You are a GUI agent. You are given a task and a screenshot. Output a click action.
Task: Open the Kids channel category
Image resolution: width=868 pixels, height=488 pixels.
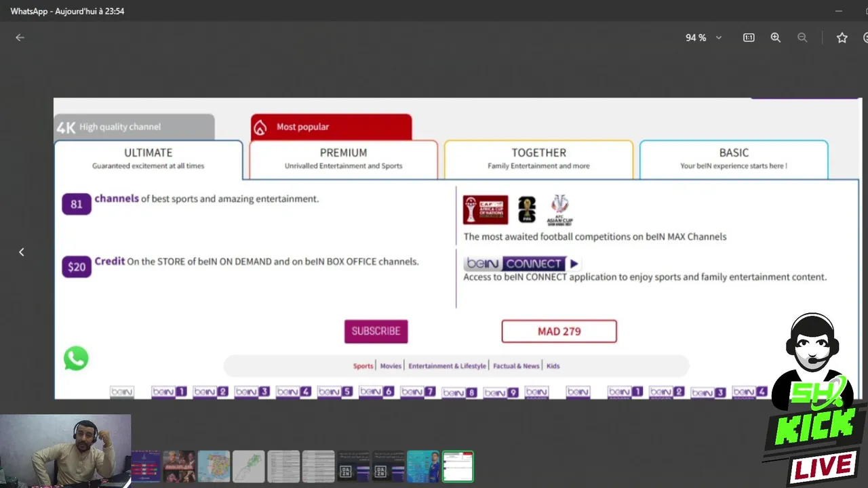[553, 366]
